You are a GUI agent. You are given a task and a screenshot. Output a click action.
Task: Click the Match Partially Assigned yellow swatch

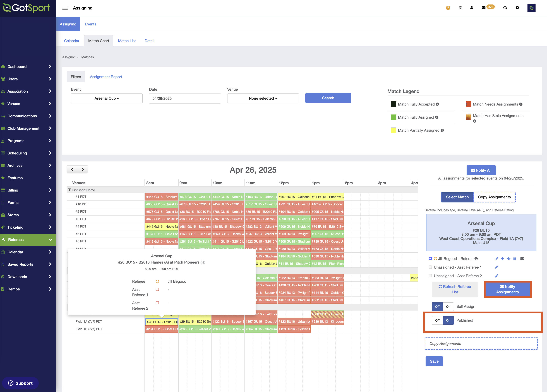pos(393,130)
